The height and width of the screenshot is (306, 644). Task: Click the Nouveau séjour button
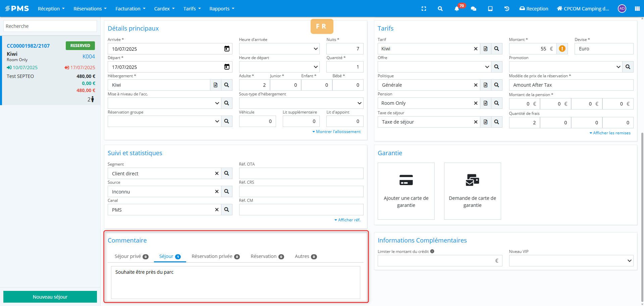tap(50, 297)
